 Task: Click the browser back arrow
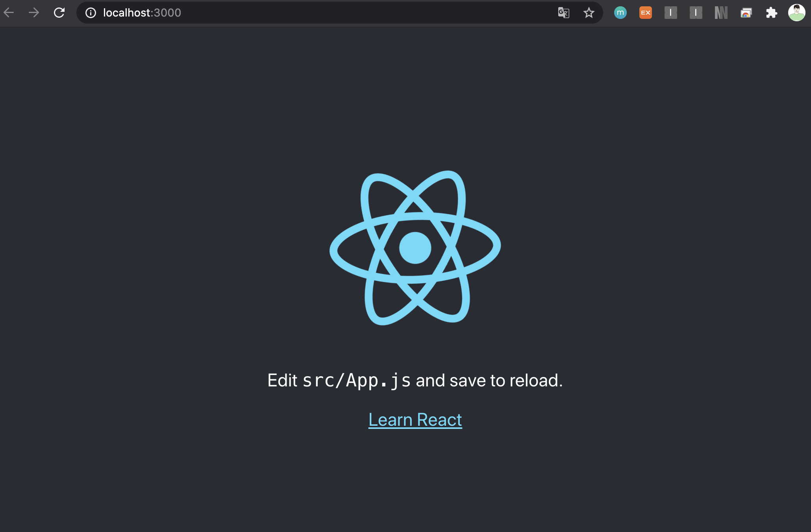tap(9, 13)
